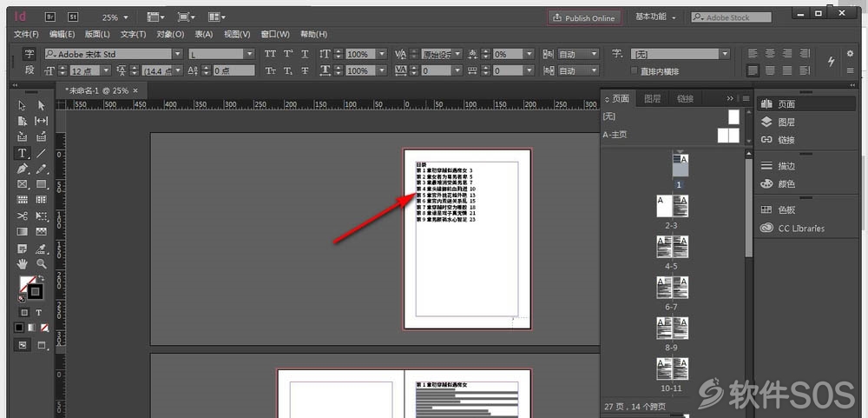Open the 基本功能 workspace switcher
This screenshot has width=868, height=418.
tap(655, 17)
